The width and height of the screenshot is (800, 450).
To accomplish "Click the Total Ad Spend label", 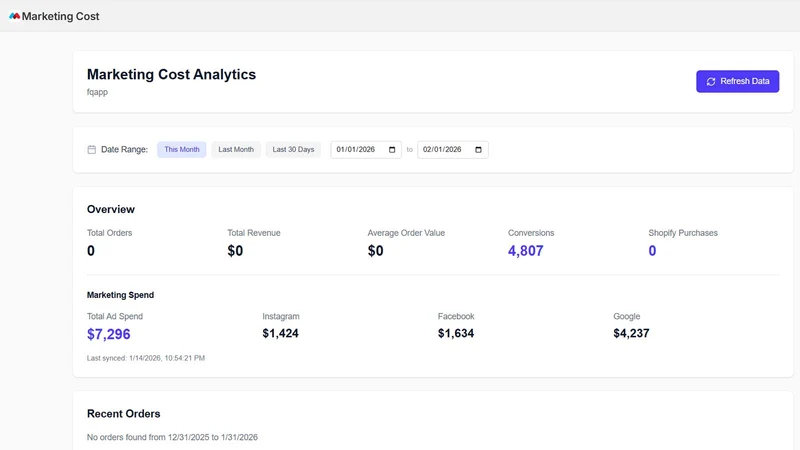I will (115, 316).
